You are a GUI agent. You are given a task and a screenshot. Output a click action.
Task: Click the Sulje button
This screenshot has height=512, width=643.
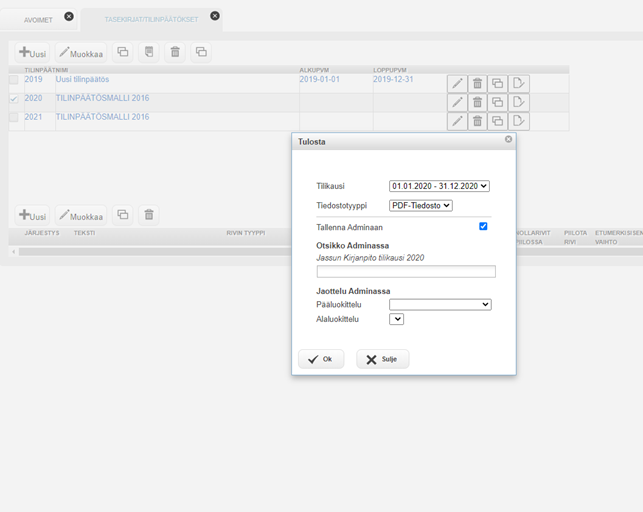(383, 359)
